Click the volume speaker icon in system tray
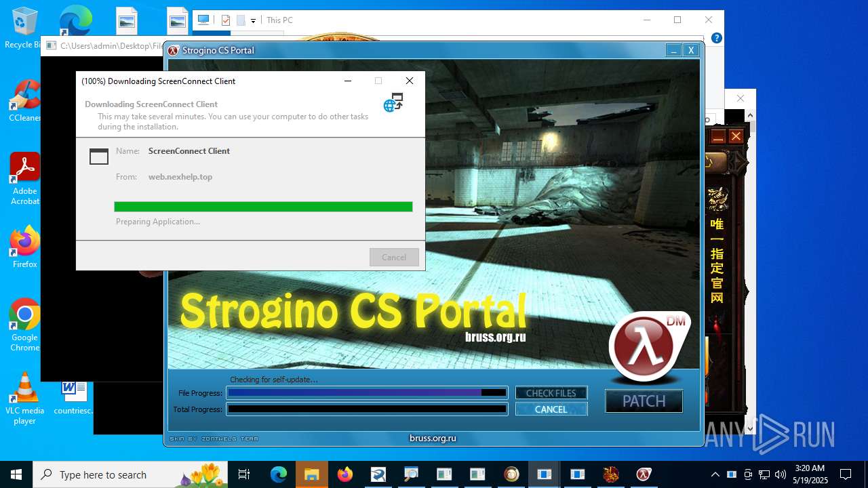The image size is (868, 488). 781,474
